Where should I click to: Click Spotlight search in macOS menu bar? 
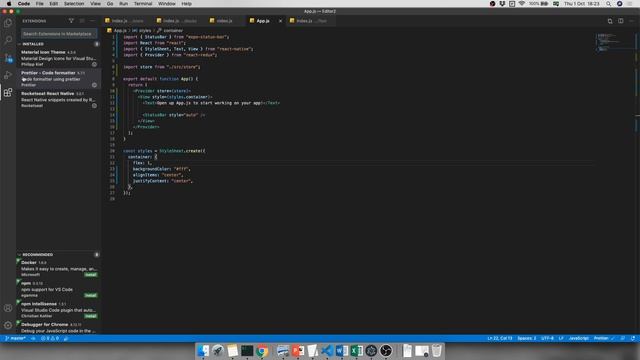tap(608, 4)
